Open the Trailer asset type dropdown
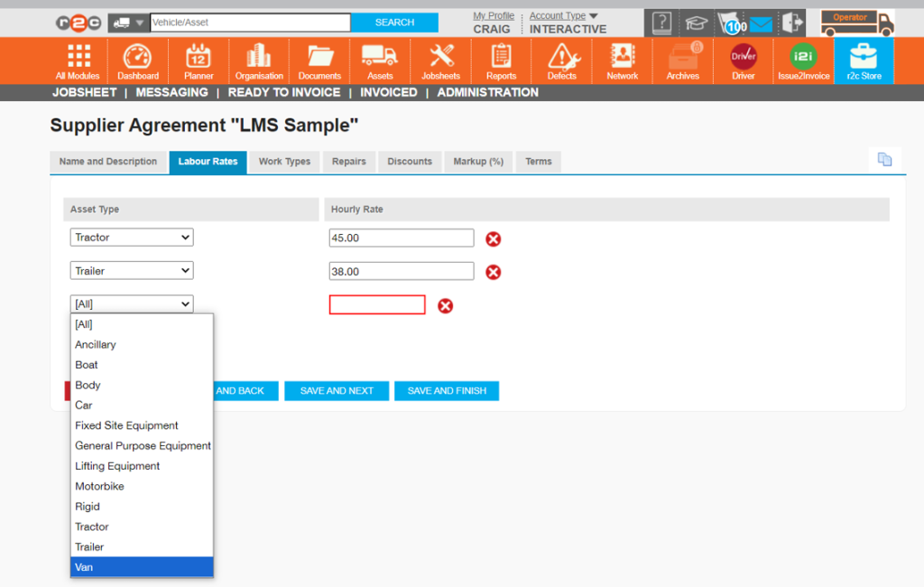This screenshot has height=587, width=924. (x=132, y=271)
